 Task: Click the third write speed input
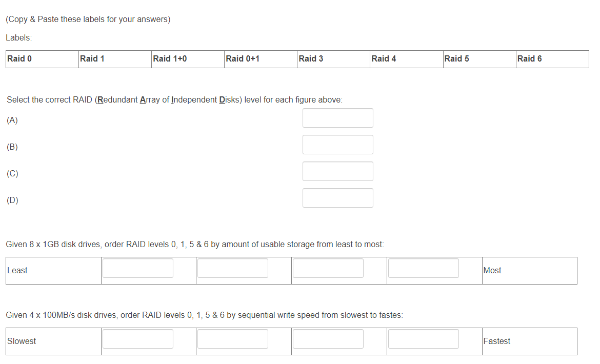328,338
